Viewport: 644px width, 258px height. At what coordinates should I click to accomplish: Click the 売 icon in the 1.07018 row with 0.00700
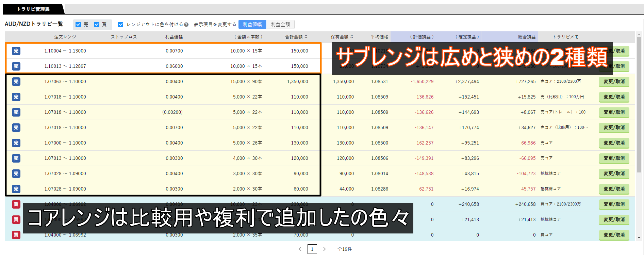click(x=16, y=127)
